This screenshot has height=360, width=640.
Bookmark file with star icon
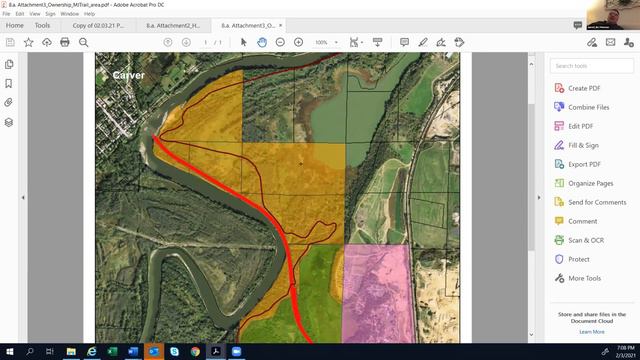[x=29, y=42]
